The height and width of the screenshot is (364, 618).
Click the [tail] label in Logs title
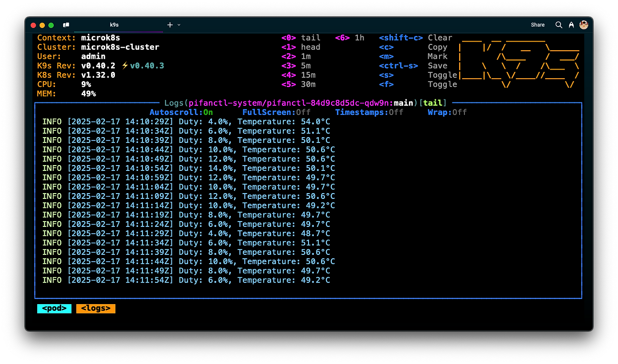pyautogui.click(x=433, y=103)
